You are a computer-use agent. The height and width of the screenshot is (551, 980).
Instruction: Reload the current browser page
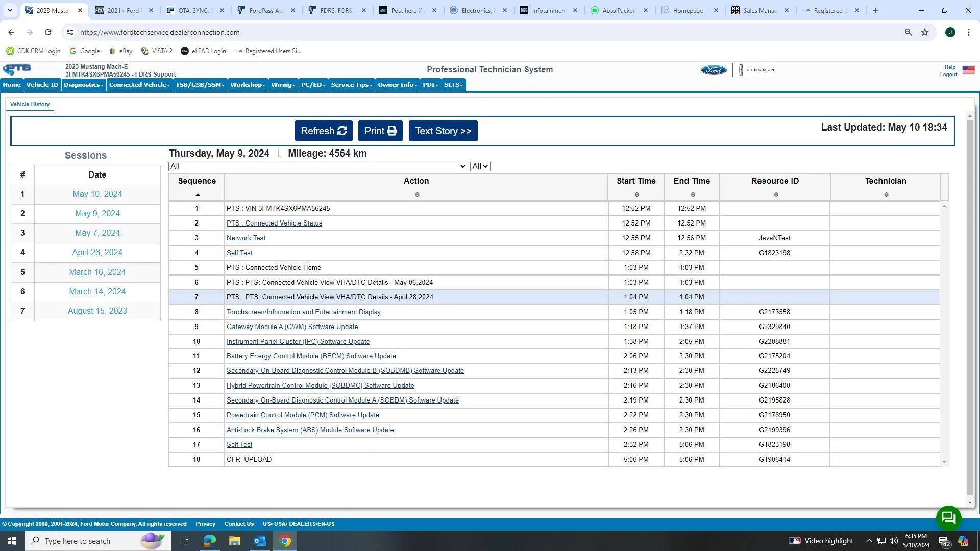coord(48,32)
